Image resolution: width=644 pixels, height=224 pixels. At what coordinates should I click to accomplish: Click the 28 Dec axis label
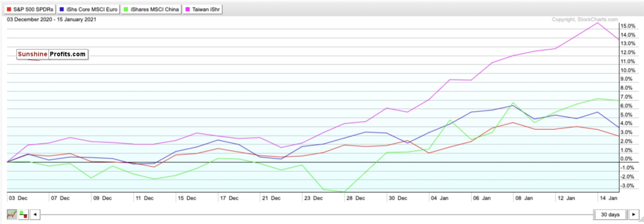[x=356, y=198]
